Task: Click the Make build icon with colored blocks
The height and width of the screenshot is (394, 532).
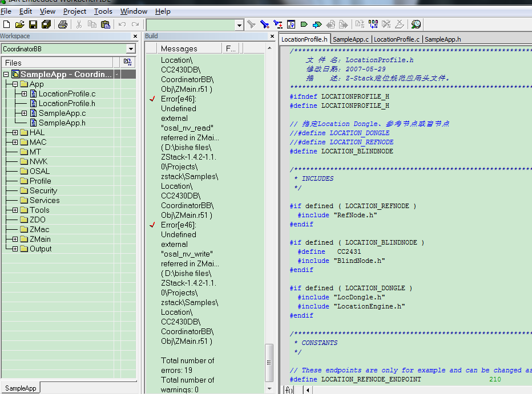Action: [373, 25]
